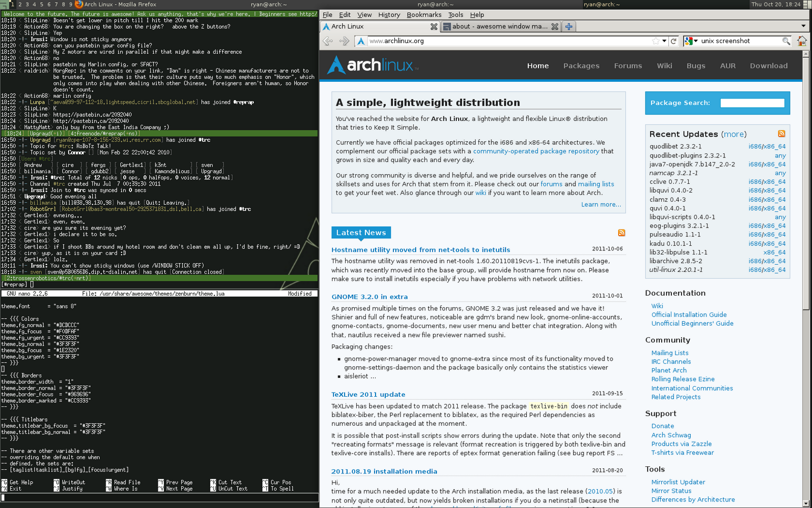This screenshot has height=508, width=812.
Task: Open the 'Official Installation Guide' link
Action: click(x=689, y=314)
